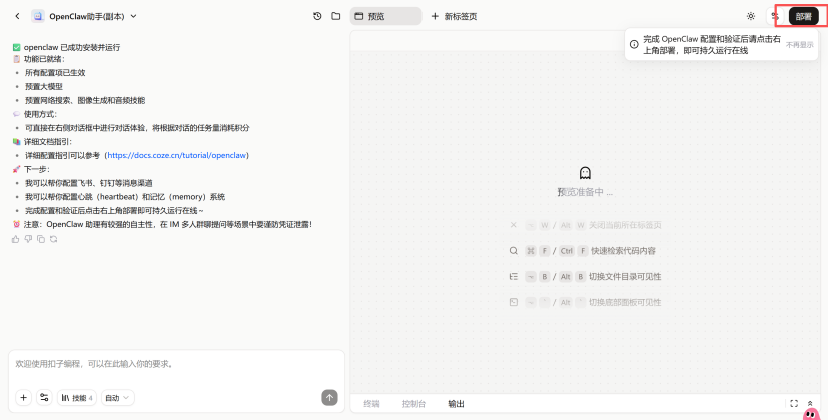Toggle the light theme sun icon
The image size is (828, 420).
[751, 16]
